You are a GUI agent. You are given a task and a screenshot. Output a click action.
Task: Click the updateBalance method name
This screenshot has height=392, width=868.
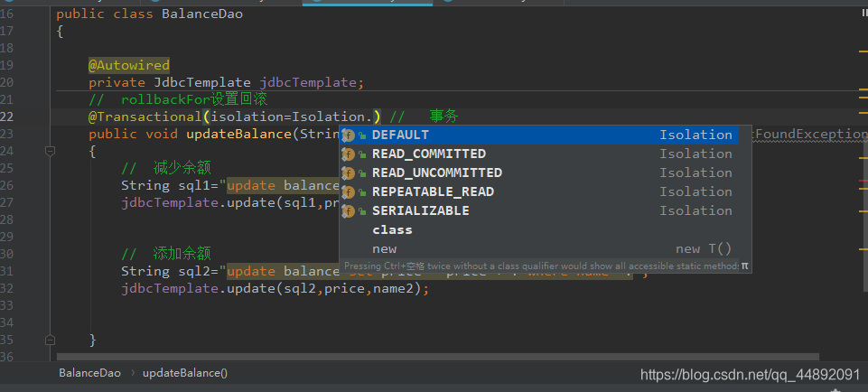tap(239, 134)
